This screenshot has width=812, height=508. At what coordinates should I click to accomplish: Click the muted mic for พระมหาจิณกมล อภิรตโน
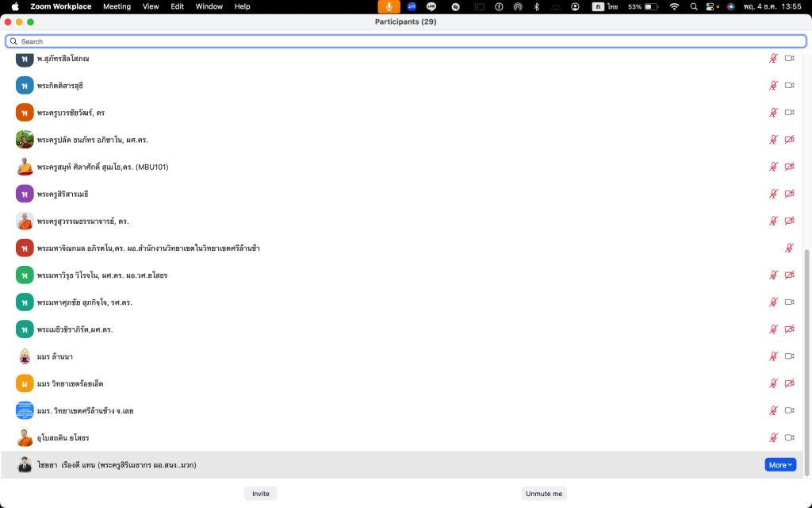tap(789, 248)
